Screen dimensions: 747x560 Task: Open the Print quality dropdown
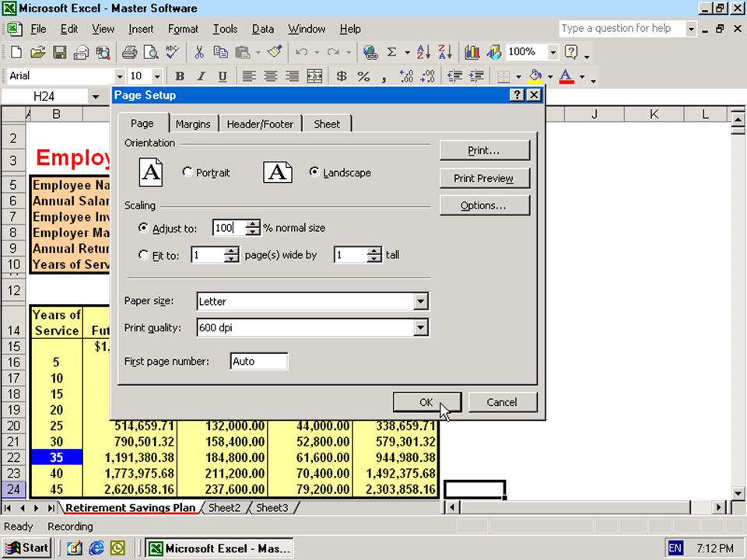point(421,327)
